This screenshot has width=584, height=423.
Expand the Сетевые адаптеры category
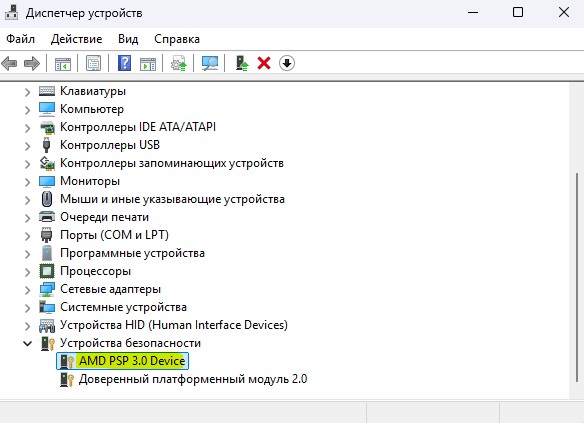click(x=28, y=290)
